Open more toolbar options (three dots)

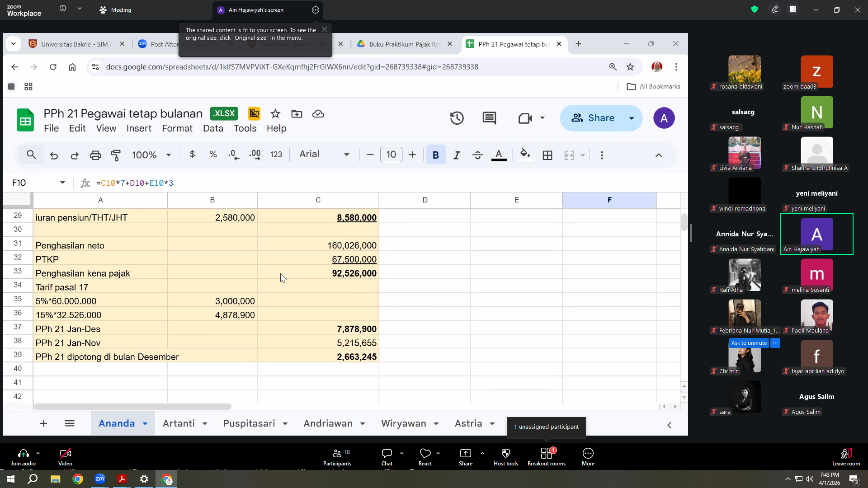click(x=602, y=155)
